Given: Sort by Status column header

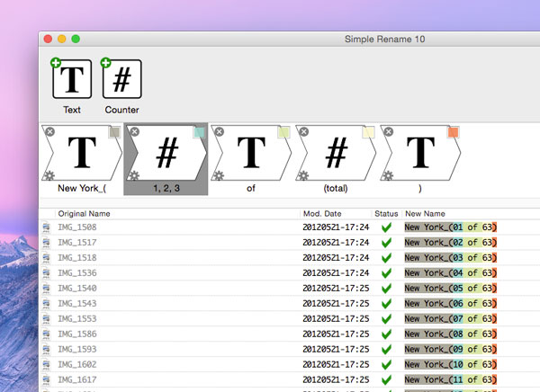Looking at the screenshot, I should pos(386,214).
